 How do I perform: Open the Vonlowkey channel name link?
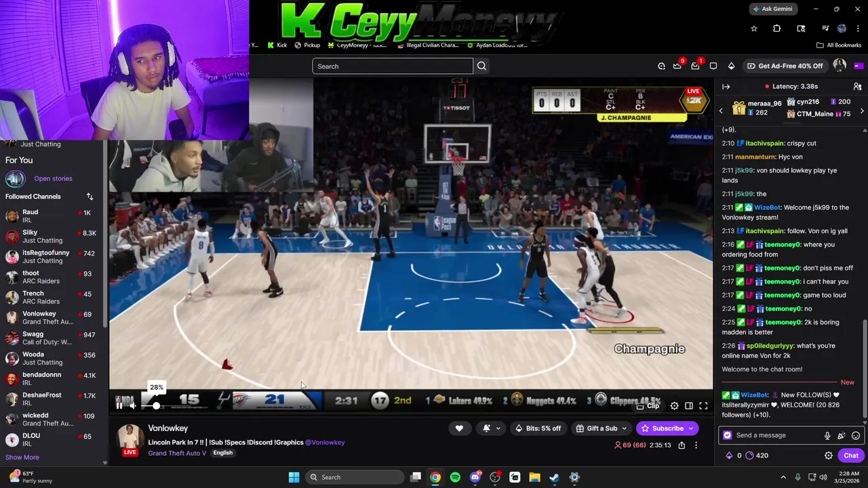click(168, 428)
